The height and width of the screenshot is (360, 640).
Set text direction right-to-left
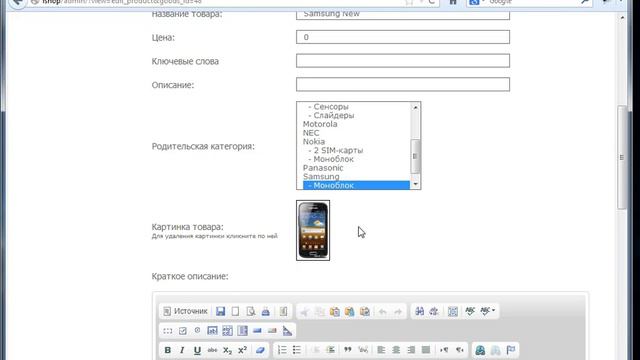click(x=459, y=350)
